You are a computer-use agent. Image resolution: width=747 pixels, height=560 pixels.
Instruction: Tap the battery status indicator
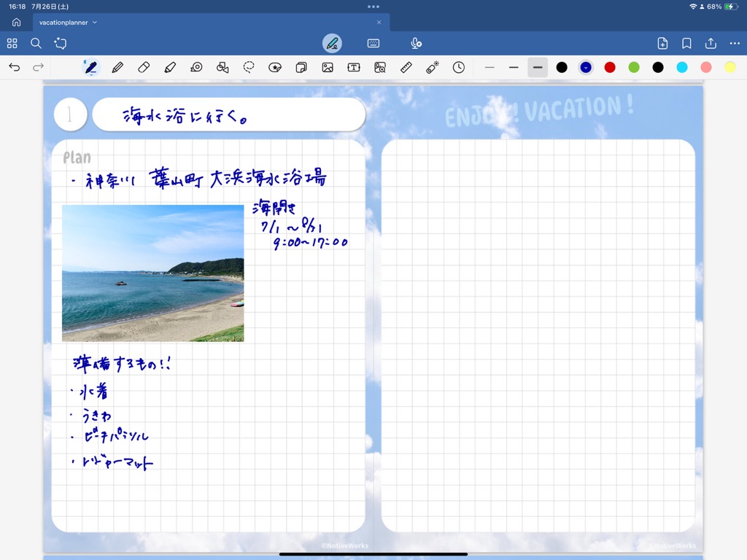[731, 7]
